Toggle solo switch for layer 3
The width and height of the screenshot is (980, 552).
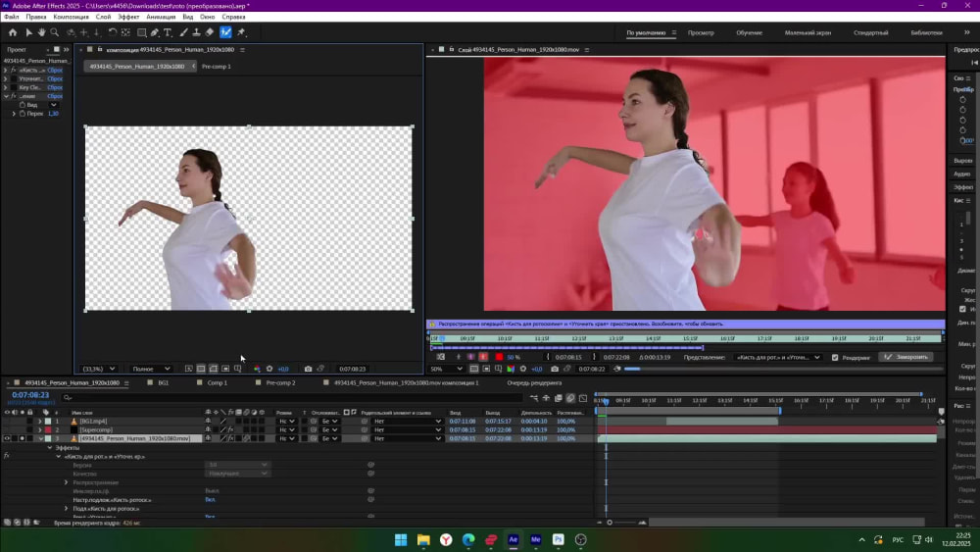tap(22, 439)
